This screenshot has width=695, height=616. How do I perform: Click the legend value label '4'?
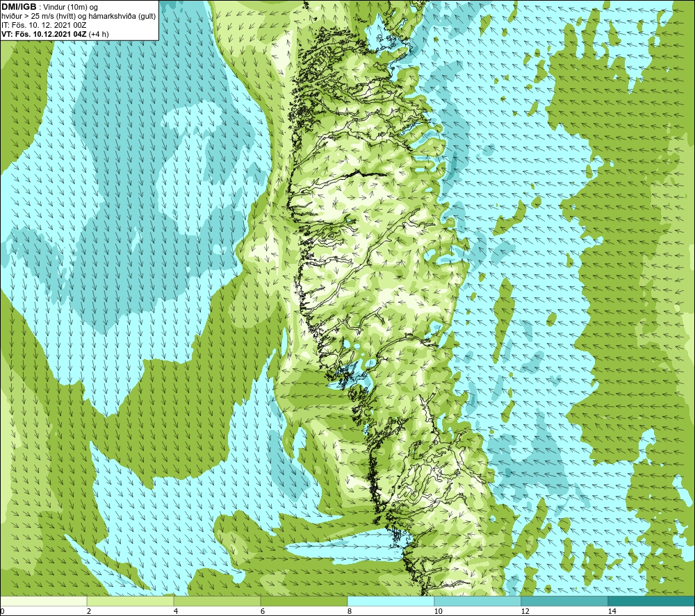(x=176, y=611)
